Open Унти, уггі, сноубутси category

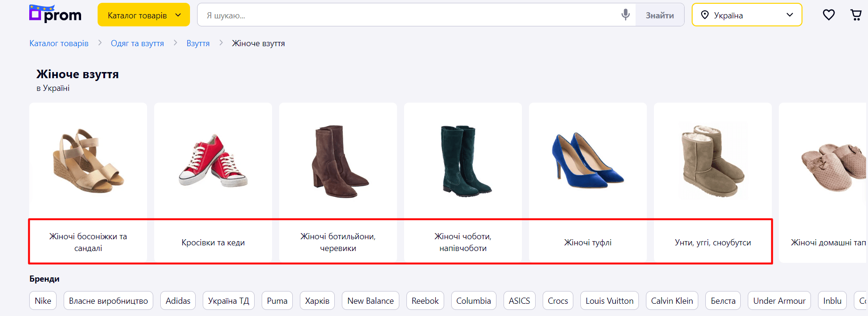click(712, 243)
